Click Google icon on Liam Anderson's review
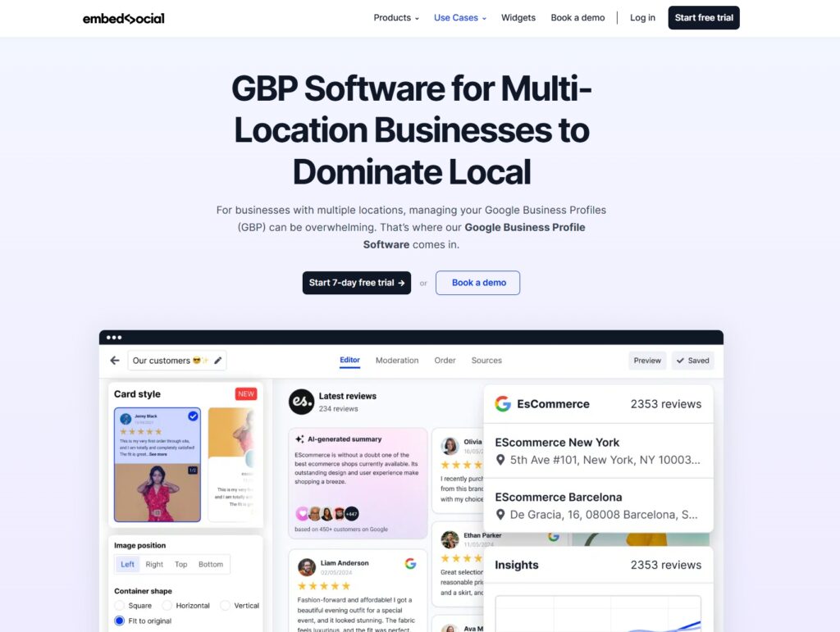The width and height of the screenshot is (840, 632). coord(410,563)
